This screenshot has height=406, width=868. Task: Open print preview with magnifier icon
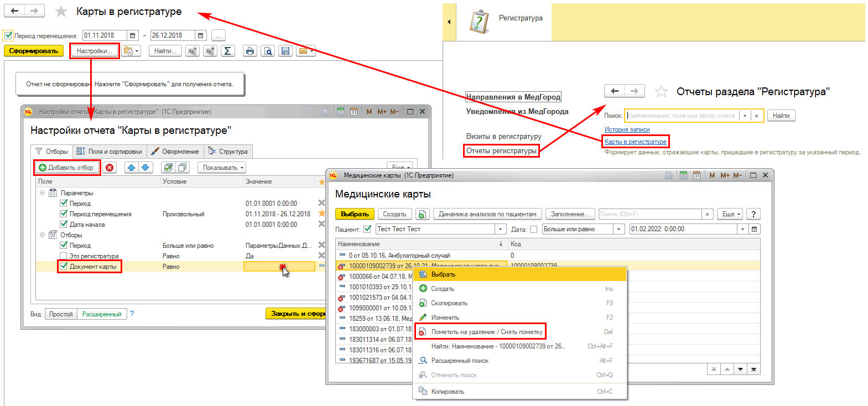click(268, 51)
